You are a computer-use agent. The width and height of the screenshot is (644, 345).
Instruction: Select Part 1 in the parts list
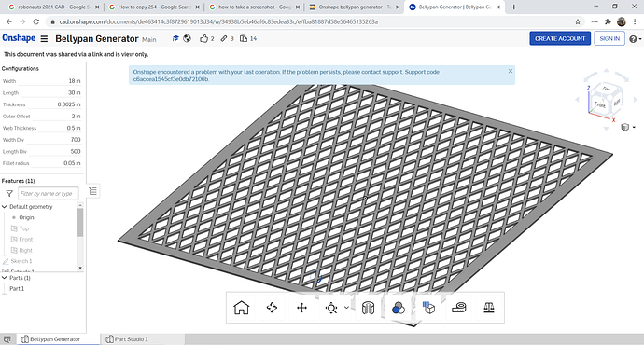pyautogui.click(x=17, y=288)
